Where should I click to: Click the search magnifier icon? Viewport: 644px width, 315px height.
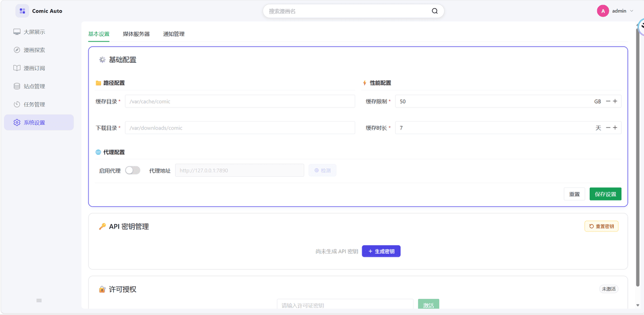coord(435,11)
